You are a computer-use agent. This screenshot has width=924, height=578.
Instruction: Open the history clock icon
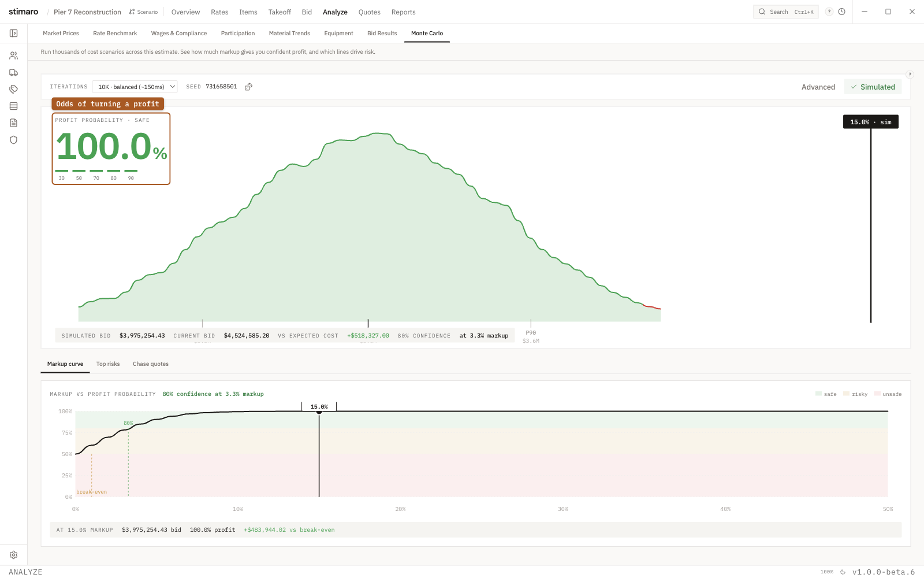pyautogui.click(x=842, y=12)
